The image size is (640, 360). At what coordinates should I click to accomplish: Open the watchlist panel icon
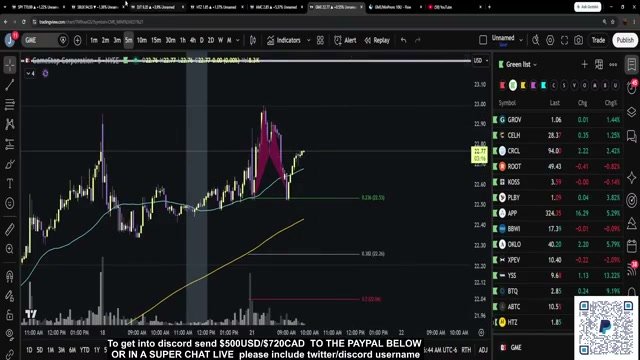631,64
